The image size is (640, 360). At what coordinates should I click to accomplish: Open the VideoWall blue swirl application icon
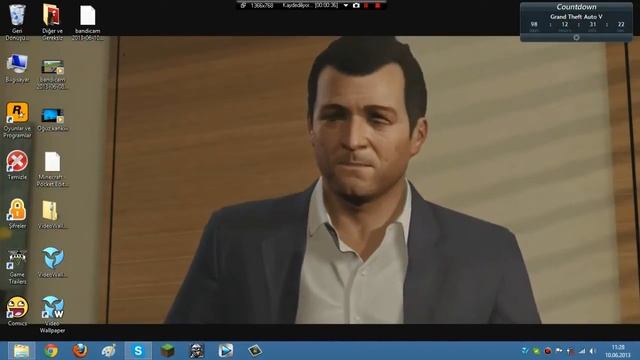(x=53, y=258)
